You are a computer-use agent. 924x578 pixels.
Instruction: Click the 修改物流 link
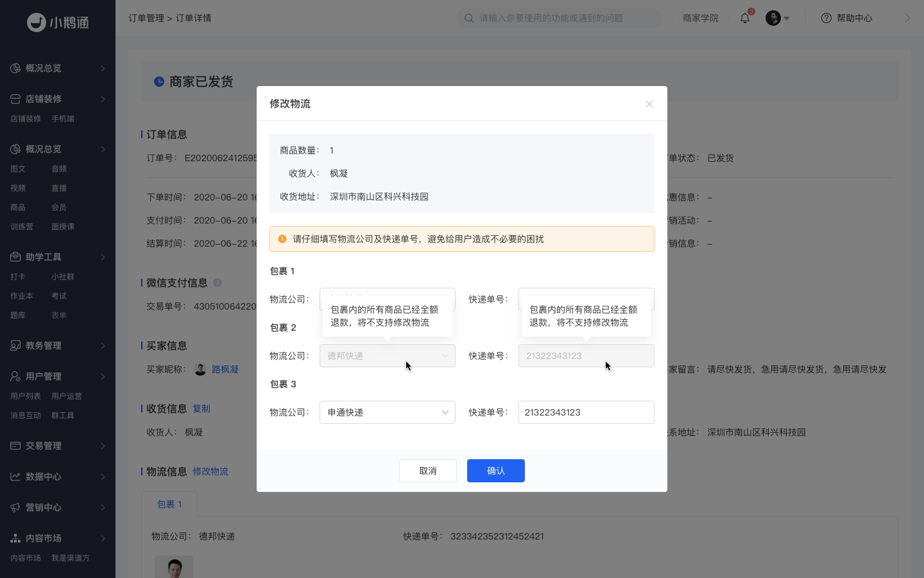[210, 471]
